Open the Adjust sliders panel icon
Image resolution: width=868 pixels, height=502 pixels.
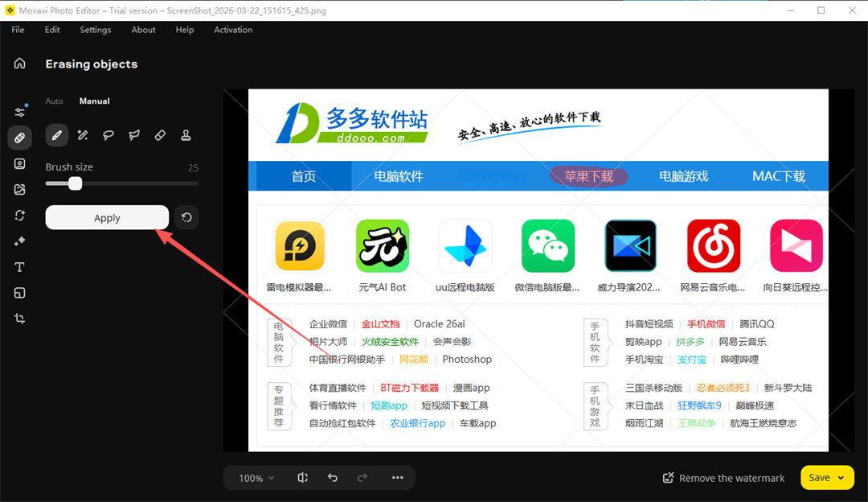point(19,112)
